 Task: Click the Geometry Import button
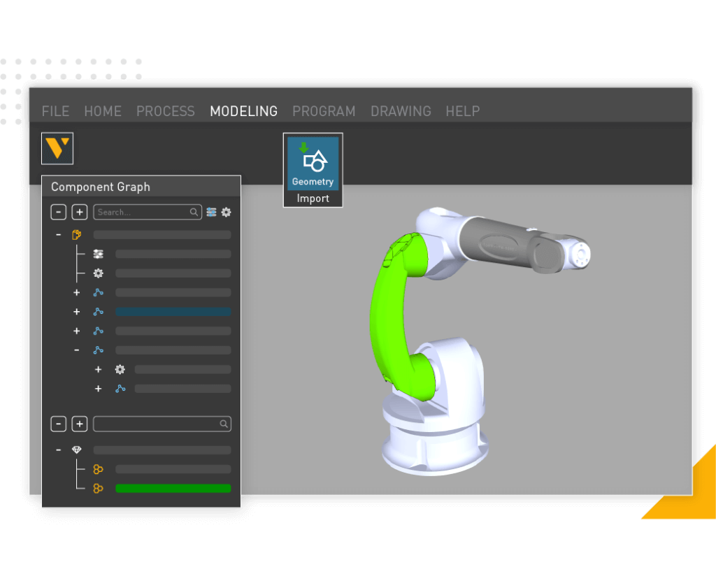tap(313, 170)
